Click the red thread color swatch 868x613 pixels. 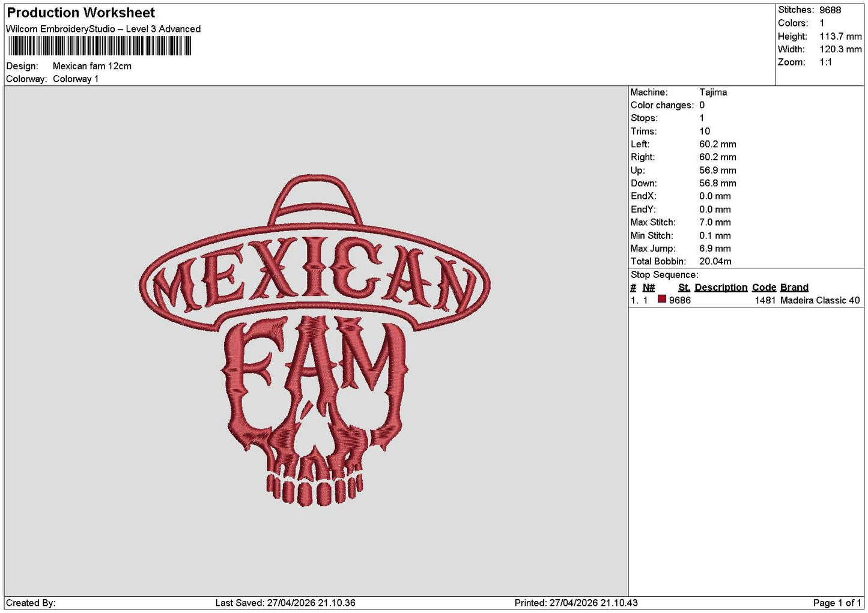662,299
